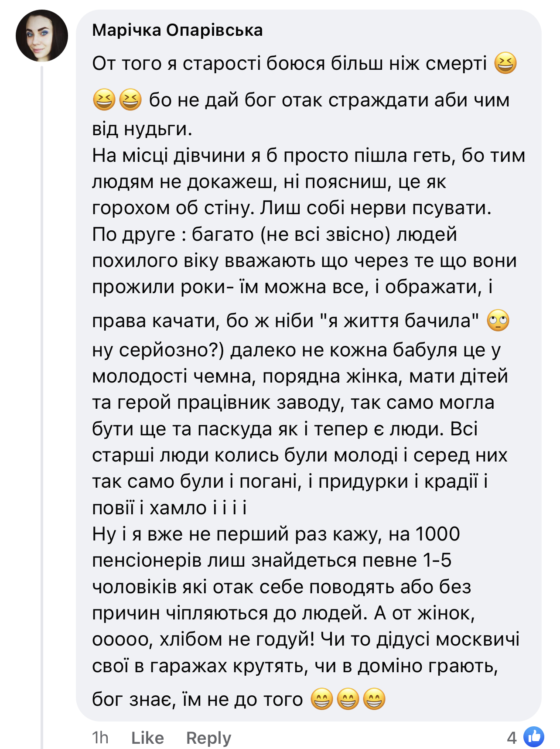Click middle grinning emoji at comment end
This screenshot has height=749, width=560.
[348, 699]
